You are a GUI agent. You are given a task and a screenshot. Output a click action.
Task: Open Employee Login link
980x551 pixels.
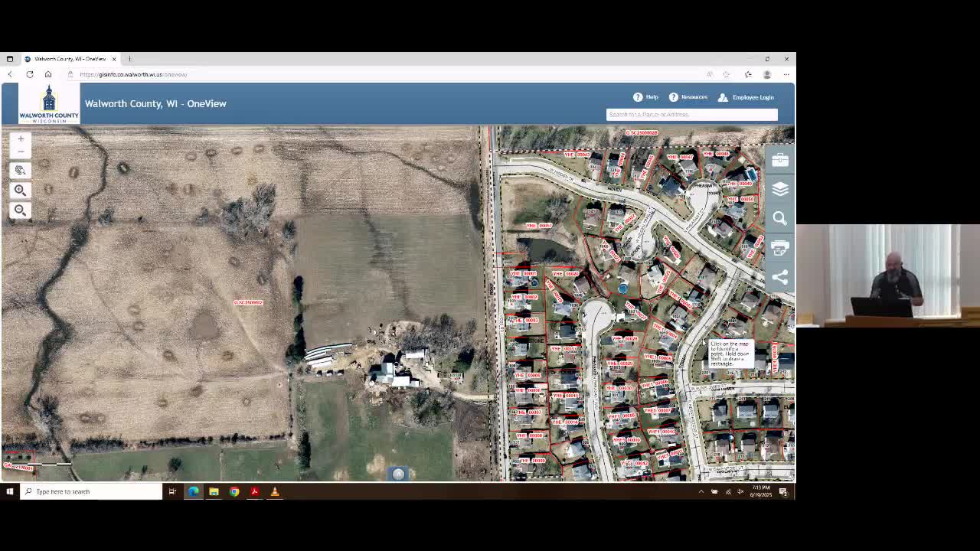(753, 97)
